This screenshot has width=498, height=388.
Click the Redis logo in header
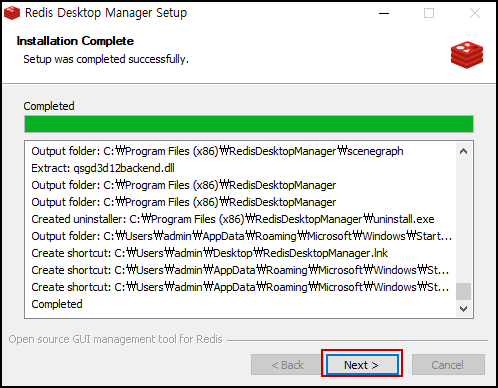(x=467, y=55)
